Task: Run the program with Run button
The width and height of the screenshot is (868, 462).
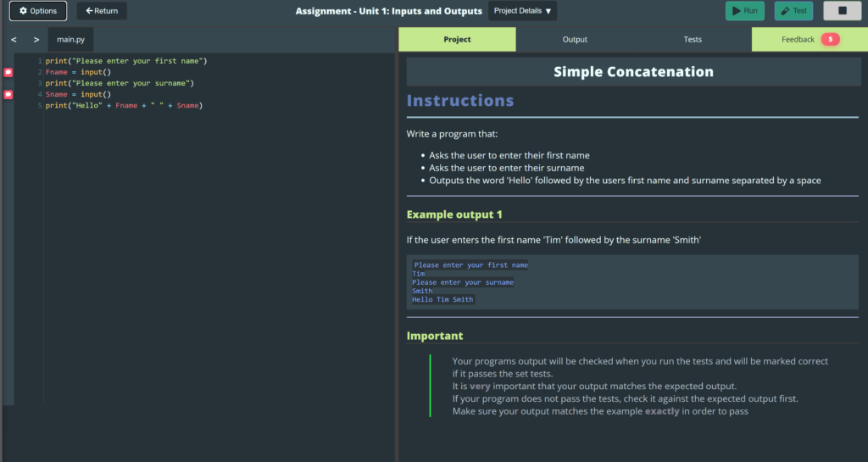Action: coord(744,11)
